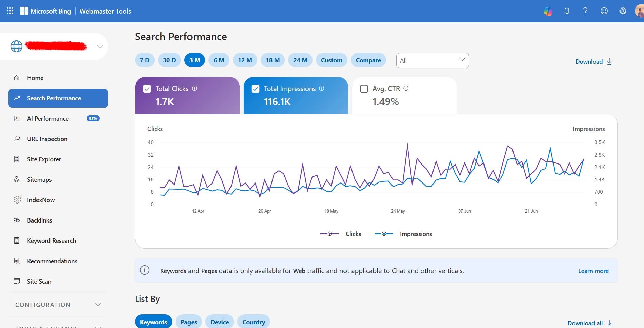Select the 12 M time range
Image resolution: width=644 pixels, height=328 pixels.
(245, 60)
